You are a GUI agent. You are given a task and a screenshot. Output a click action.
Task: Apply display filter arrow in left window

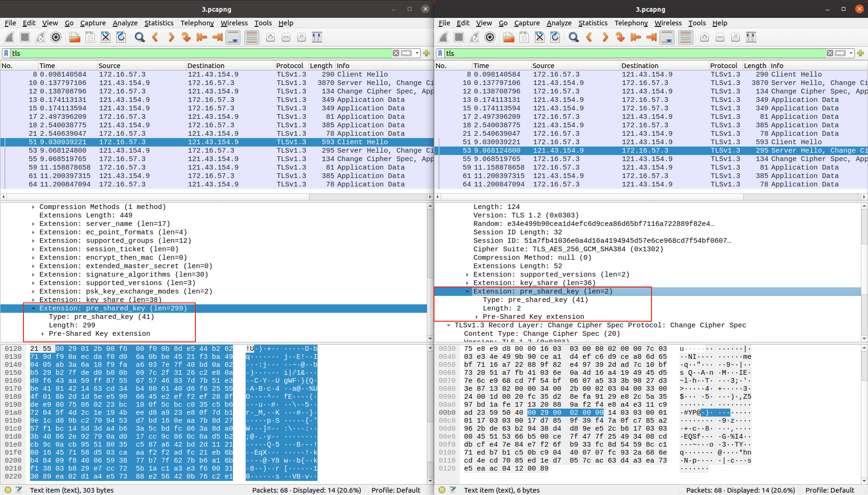[x=407, y=53]
